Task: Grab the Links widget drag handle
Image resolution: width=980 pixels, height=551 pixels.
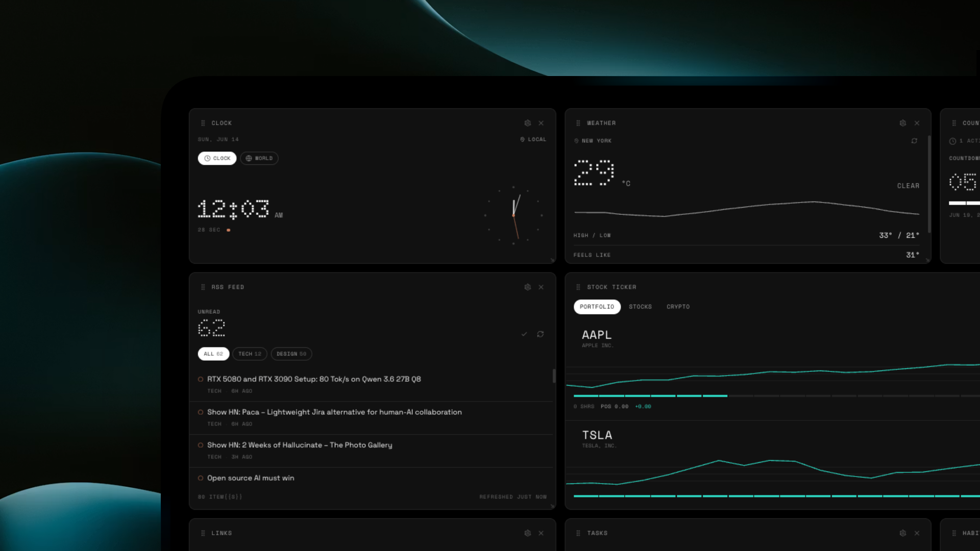Action: [x=203, y=533]
